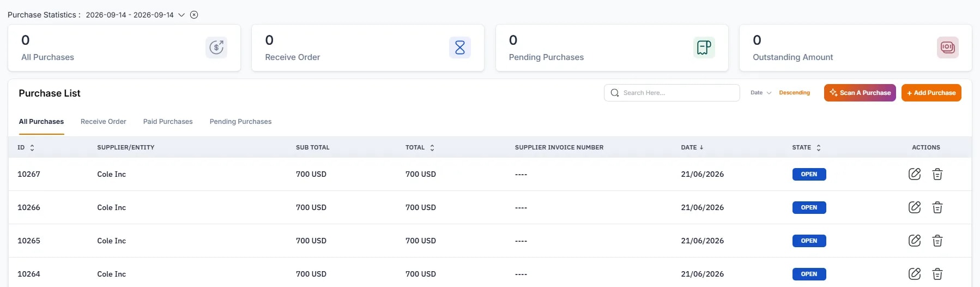
Task: Switch to the Receive Order tab
Action: [x=103, y=122]
